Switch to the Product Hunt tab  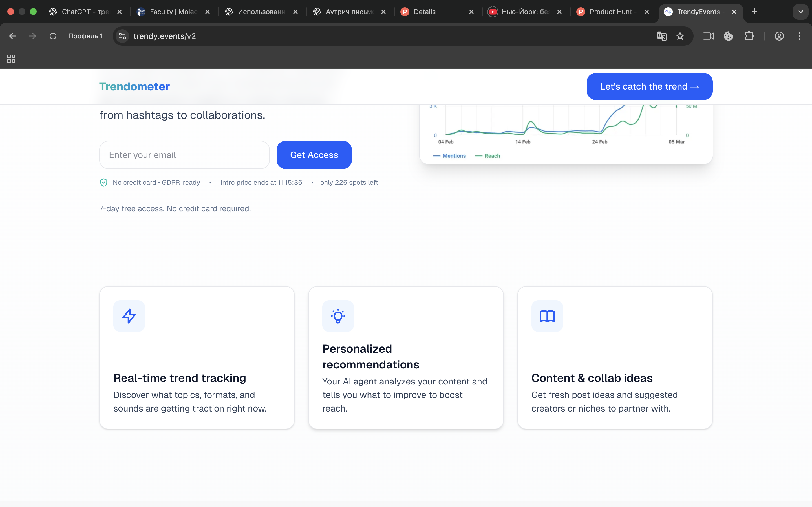[610, 12]
